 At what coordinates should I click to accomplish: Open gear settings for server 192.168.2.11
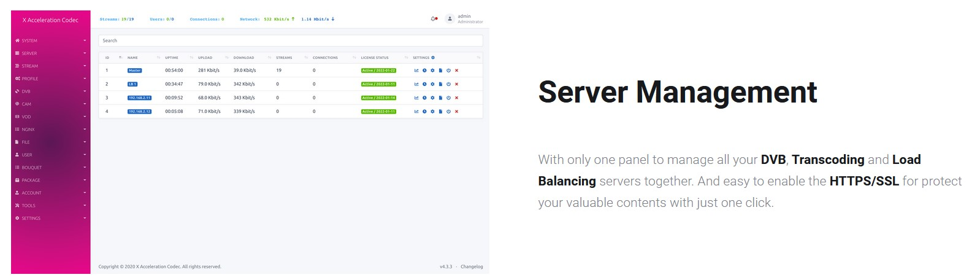[432, 98]
